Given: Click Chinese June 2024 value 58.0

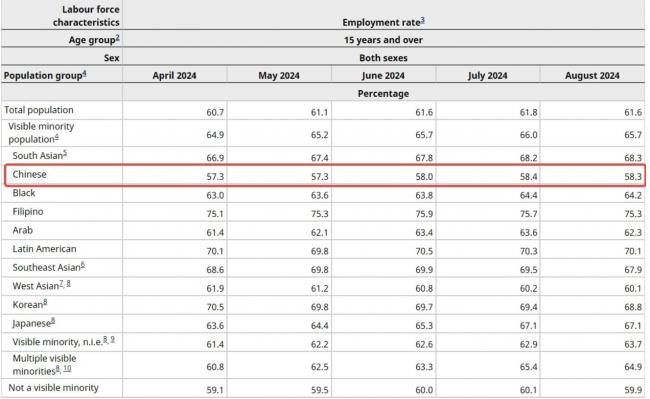Looking at the screenshot, I should tap(424, 177).
